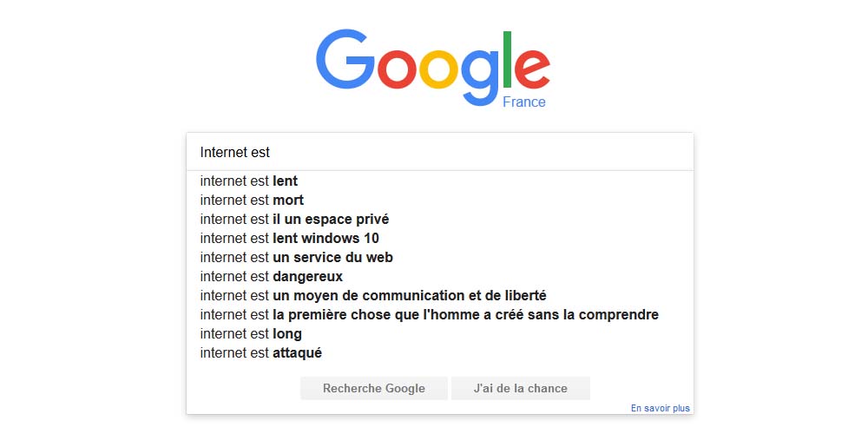Pick 'la première chose que l'homme a créé' suggestion
Viewport: 868px width, 434px height.
[x=439, y=314]
